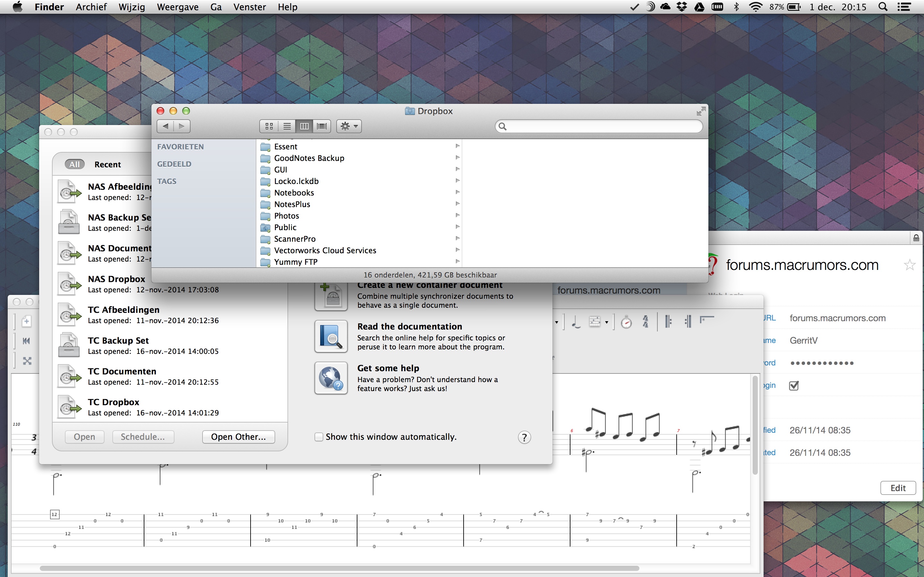Enable Show this window automatically checkbox
The image size is (924, 577).
click(x=319, y=437)
